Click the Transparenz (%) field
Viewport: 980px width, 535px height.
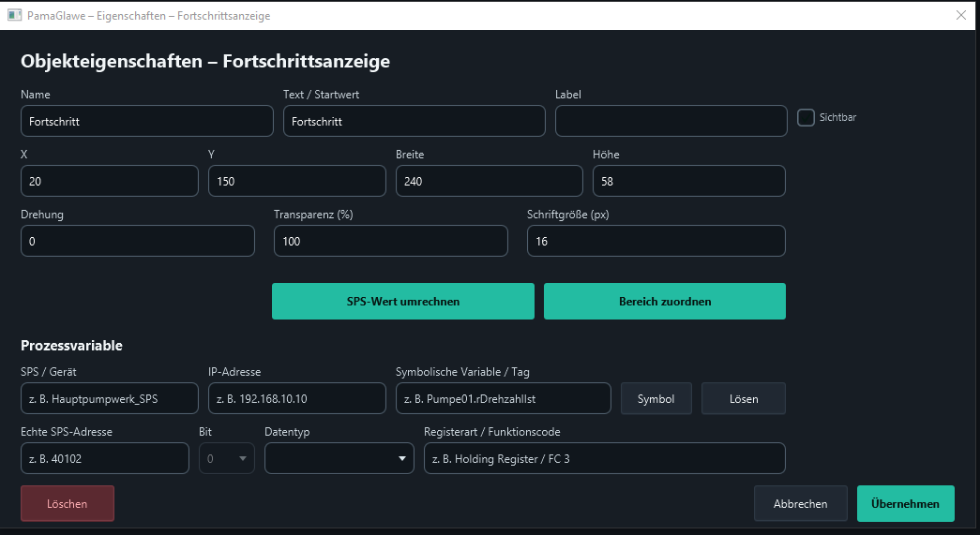tap(391, 241)
